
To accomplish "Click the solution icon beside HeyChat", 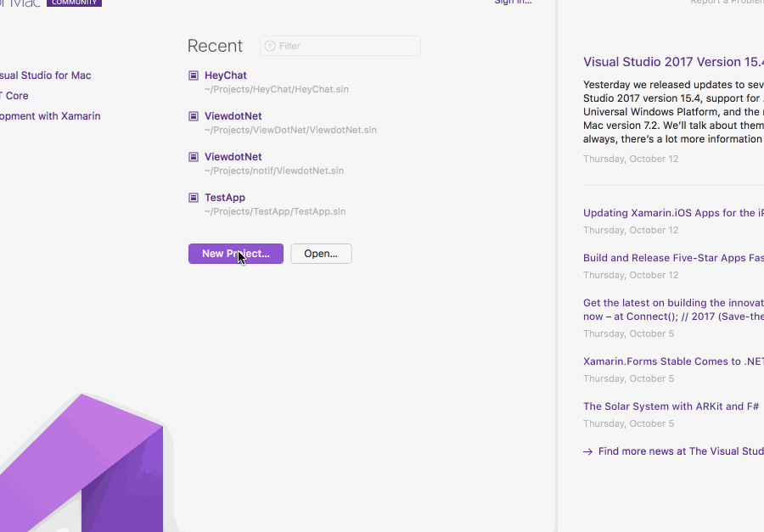I will pos(193,76).
